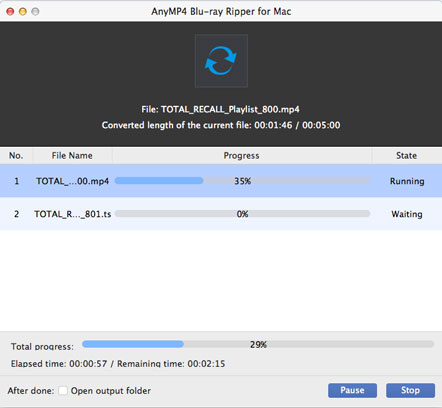Screen dimensions: 442x408
Task: Click the Elapsed time 00:00:57 text
Action: (59, 363)
